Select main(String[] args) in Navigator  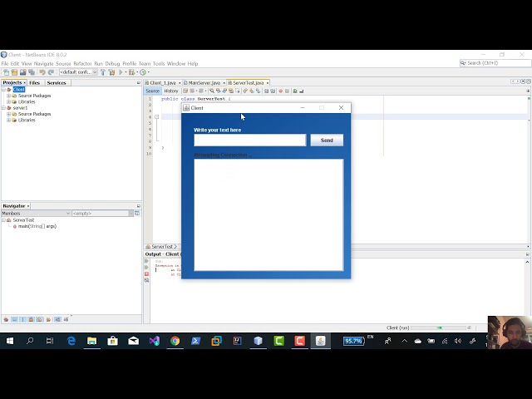(37, 226)
